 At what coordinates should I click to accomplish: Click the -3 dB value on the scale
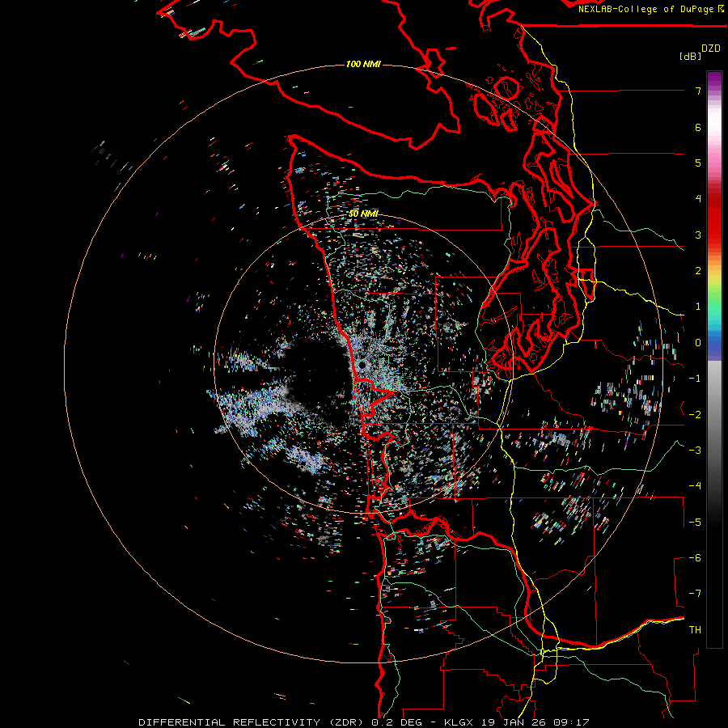(695, 451)
